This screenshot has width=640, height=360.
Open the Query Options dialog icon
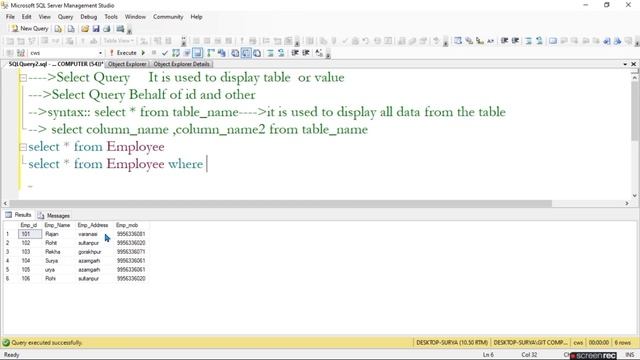coord(187,53)
